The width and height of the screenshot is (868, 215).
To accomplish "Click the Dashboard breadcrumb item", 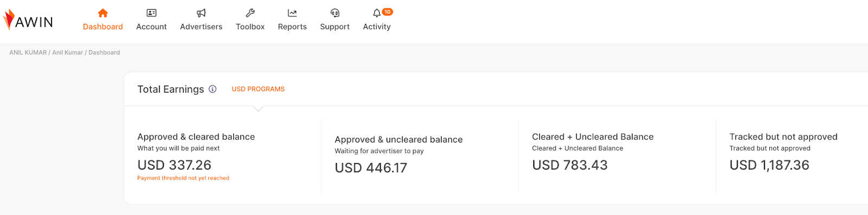I will tap(104, 53).
